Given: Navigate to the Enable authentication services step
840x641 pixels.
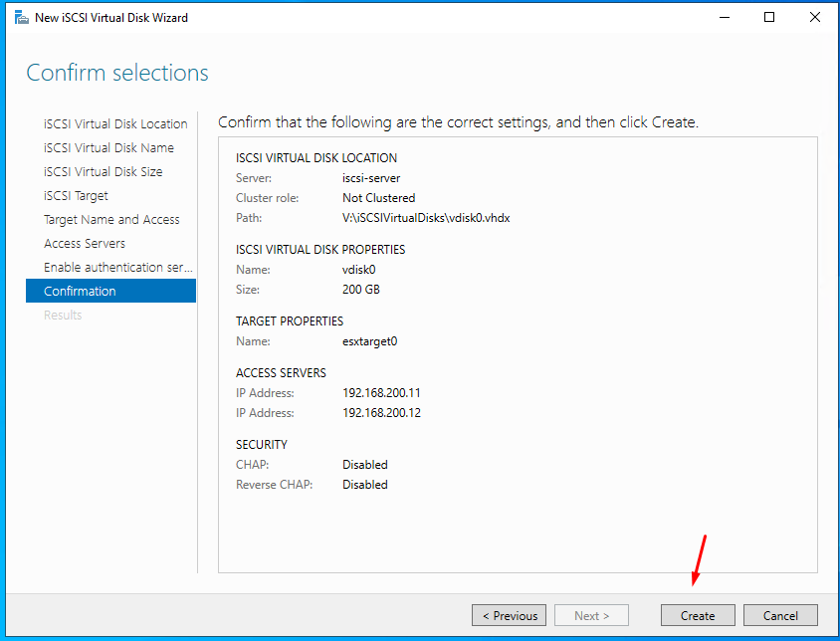Looking at the screenshot, I should pos(117,268).
